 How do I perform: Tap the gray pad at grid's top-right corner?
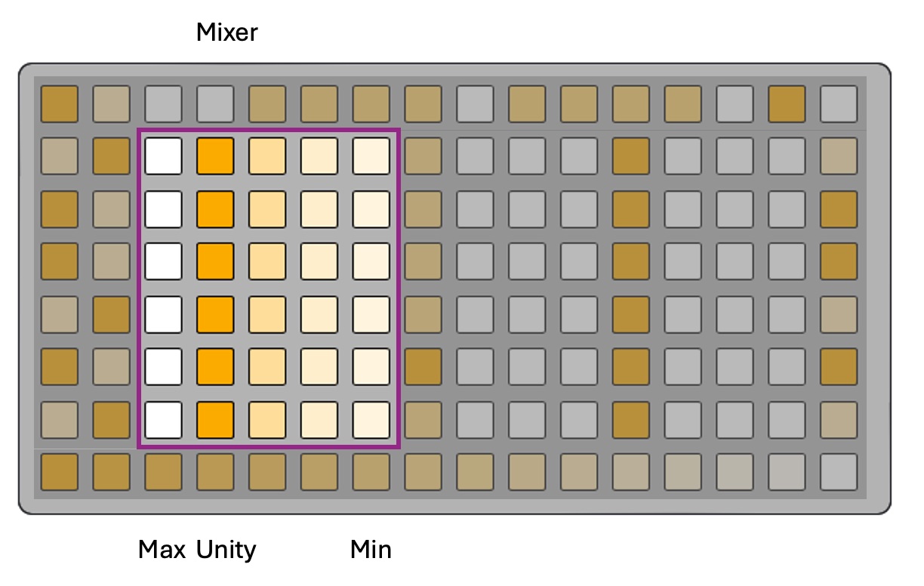pos(839,104)
